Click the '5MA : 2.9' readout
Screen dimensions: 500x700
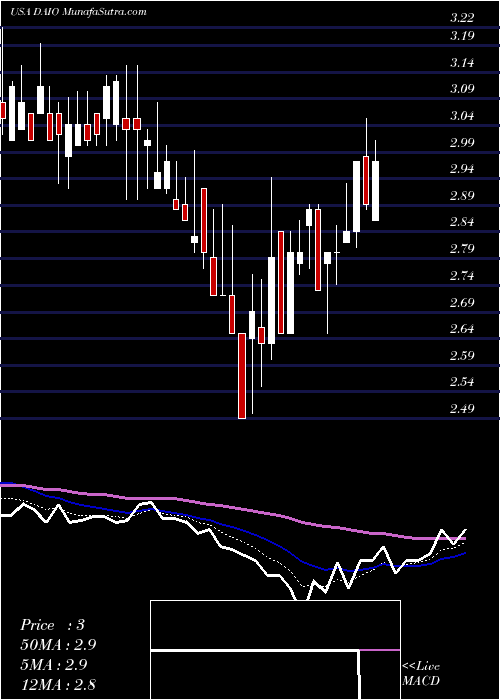[55, 665]
